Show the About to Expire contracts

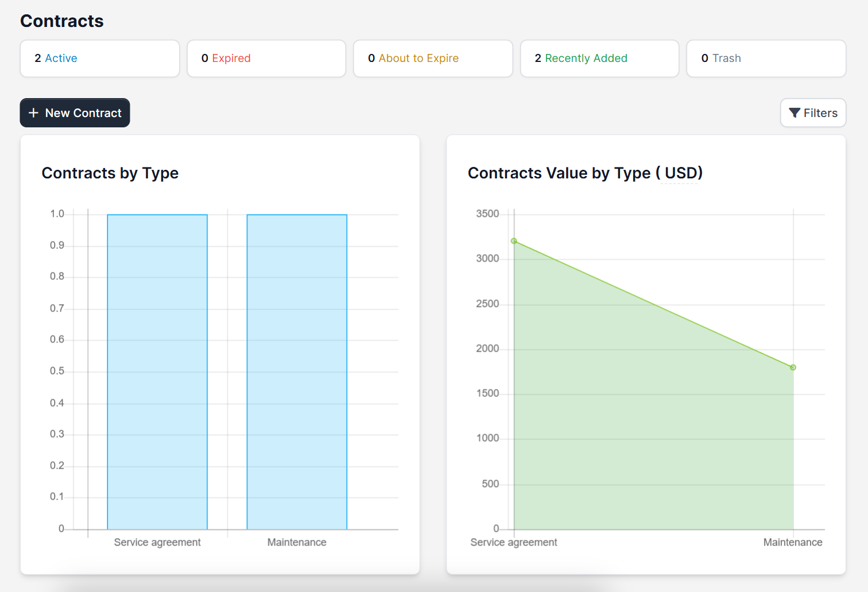pyautogui.click(x=433, y=59)
